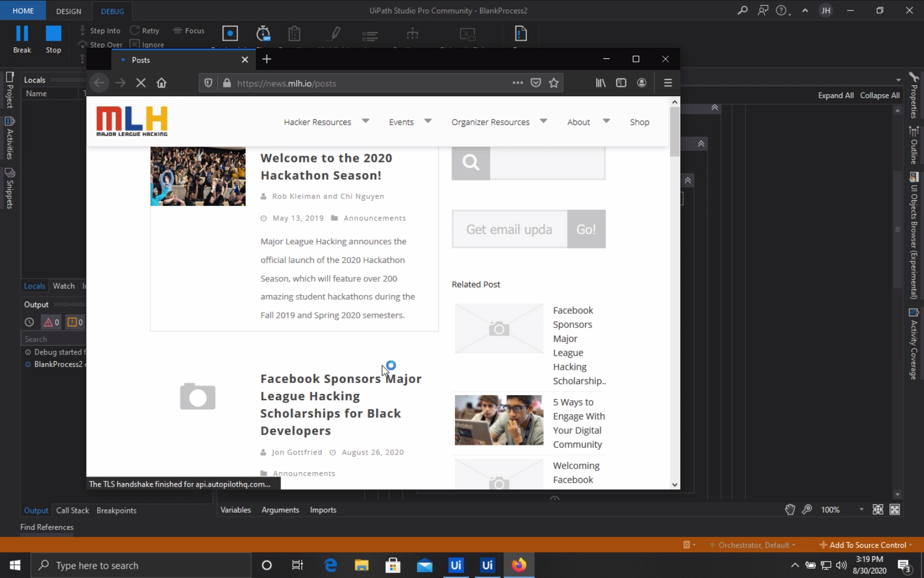Open the Variables panel
The image size is (924, 578).
click(x=236, y=510)
